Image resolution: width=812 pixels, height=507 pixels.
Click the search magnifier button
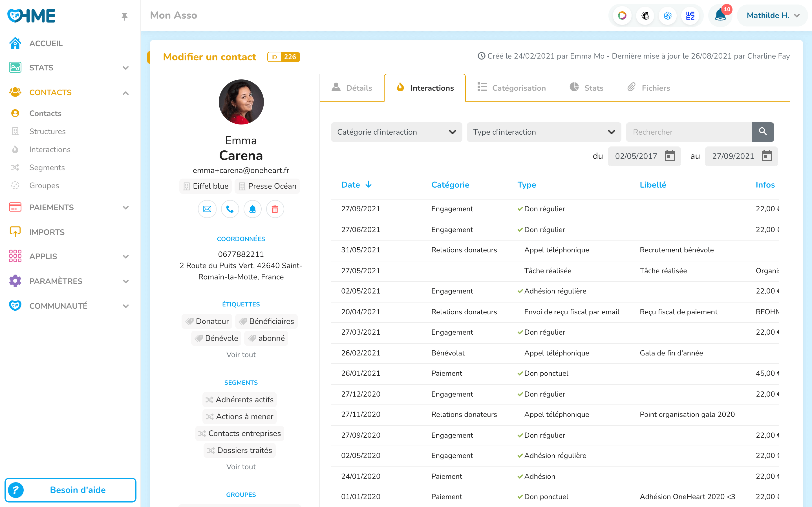762,132
